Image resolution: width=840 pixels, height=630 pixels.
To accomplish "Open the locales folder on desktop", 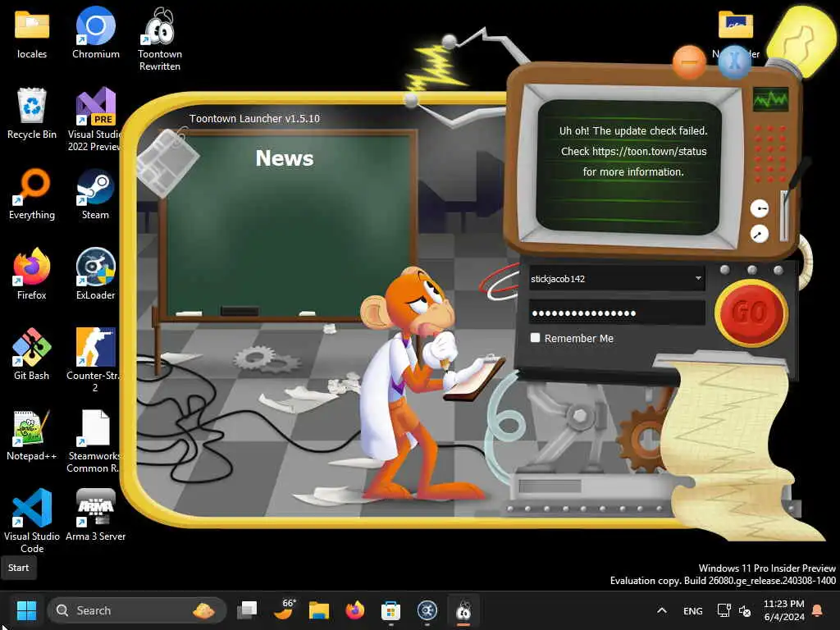I will point(32,34).
